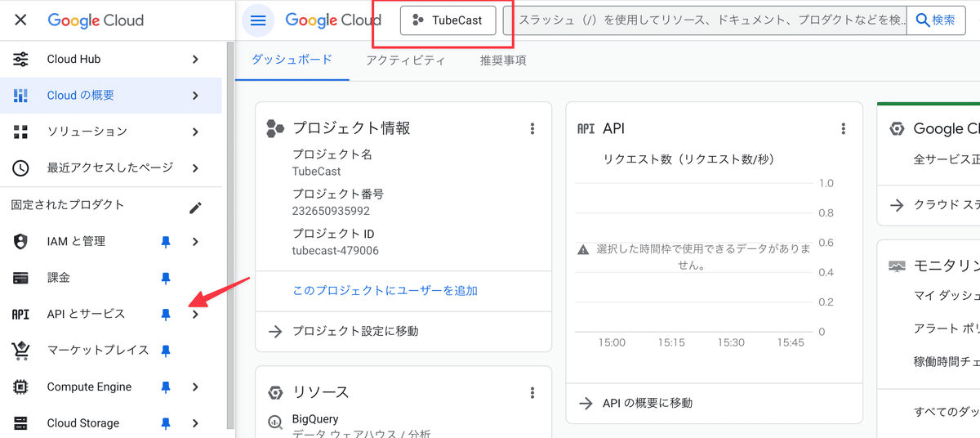Click the project number 232650935992 text

click(331, 211)
